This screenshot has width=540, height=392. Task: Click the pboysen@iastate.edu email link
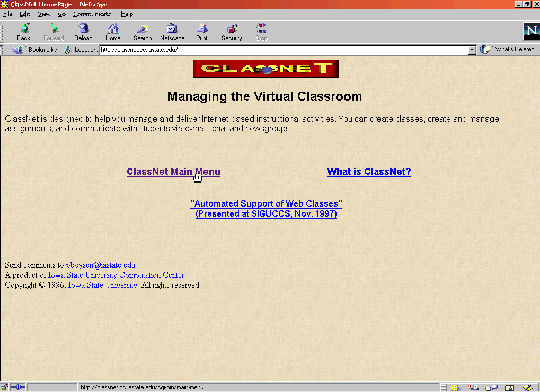point(100,265)
